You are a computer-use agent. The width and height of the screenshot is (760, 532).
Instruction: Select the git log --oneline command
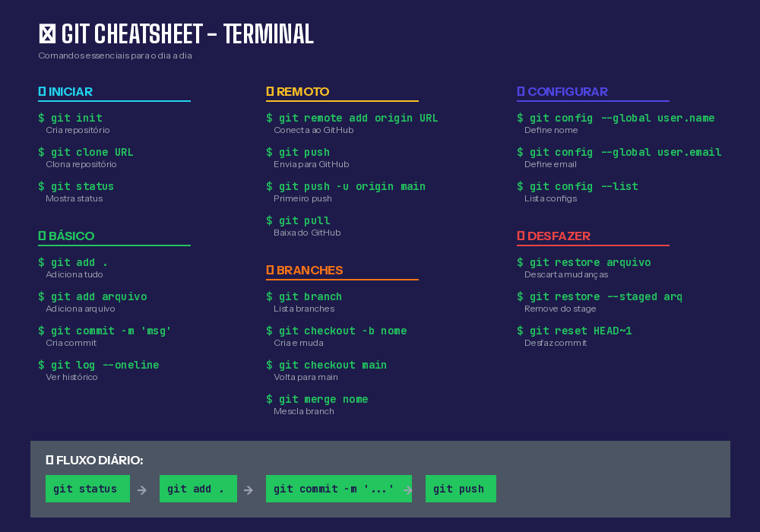[x=99, y=365]
